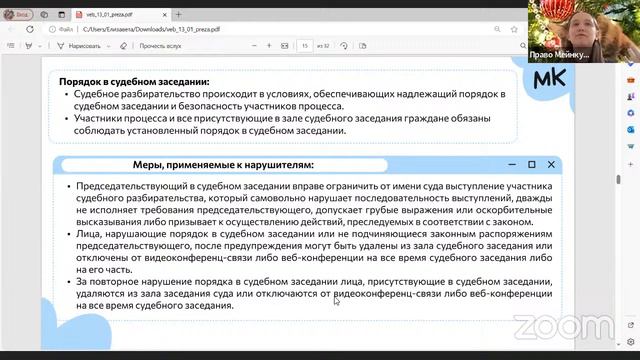The width and height of the screenshot is (640, 360).
Task: Open the Microsoft 365 icon in Edge sidebar
Action: (x=631, y=113)
